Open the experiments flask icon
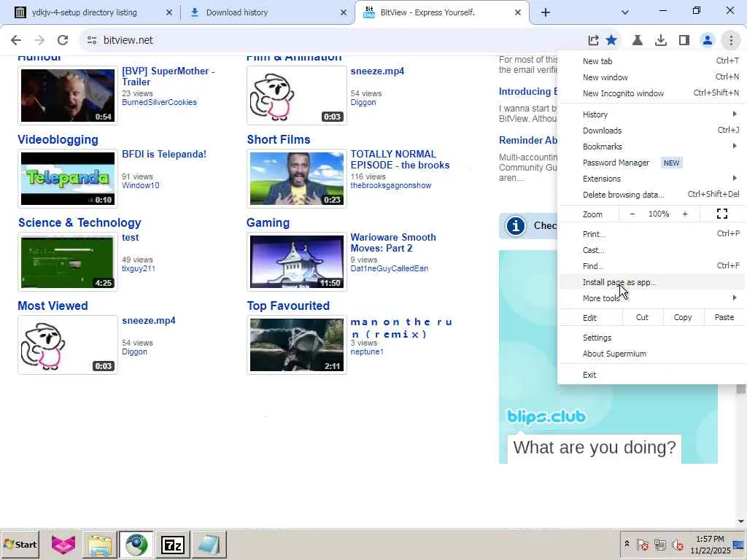The image size is (747, 560). tap(638, 41)
